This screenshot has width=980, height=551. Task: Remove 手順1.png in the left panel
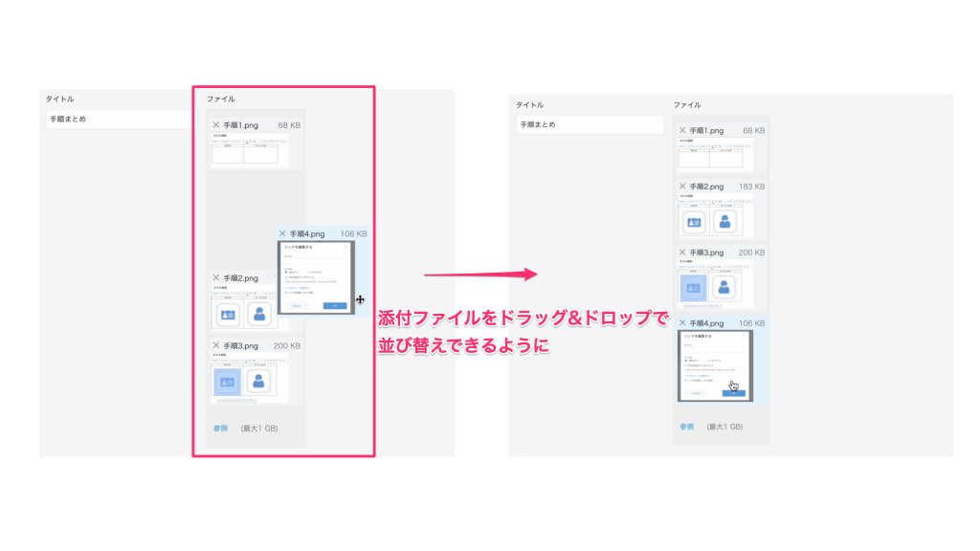pyautogui.click(x=216, y=125)
